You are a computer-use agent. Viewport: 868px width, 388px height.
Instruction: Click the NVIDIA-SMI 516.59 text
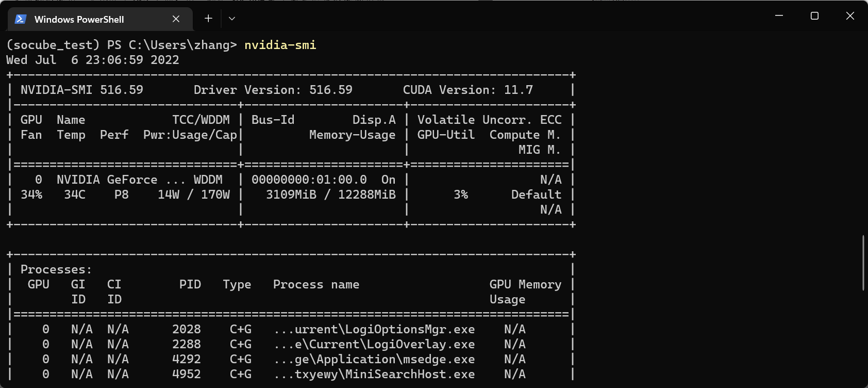pos(82,90)
